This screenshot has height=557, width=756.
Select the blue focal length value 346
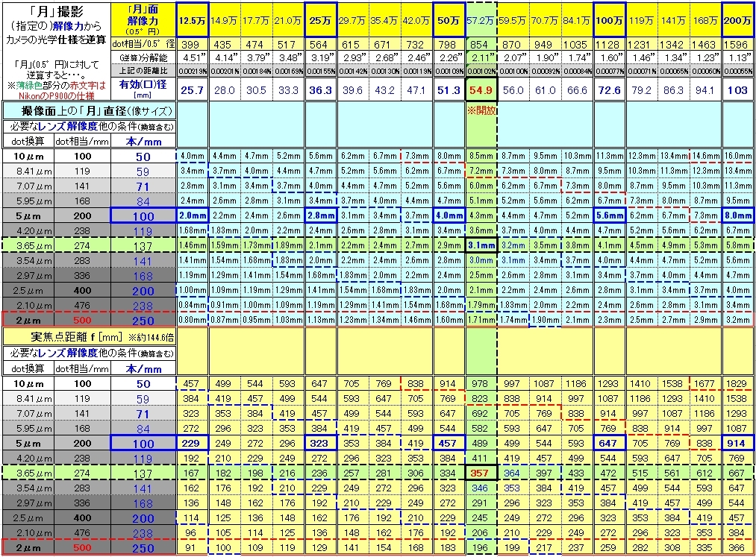[481, 488]
